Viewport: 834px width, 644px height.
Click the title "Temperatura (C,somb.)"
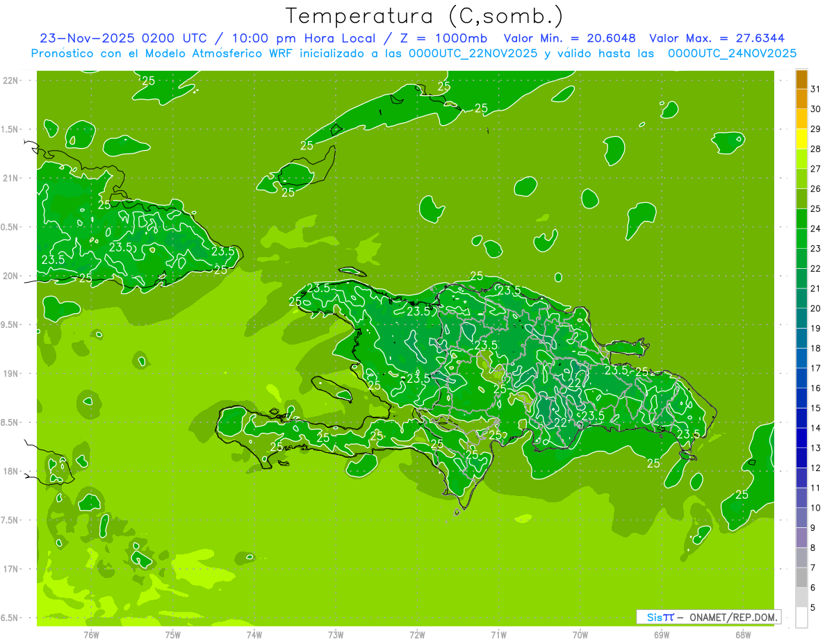pos(425,16)
